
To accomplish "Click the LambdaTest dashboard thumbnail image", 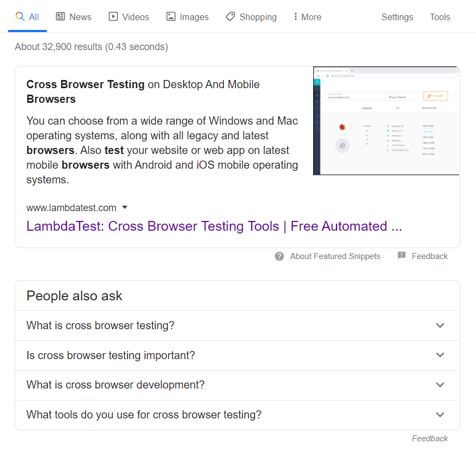I will pyautogui.click(x=386, y=120).
